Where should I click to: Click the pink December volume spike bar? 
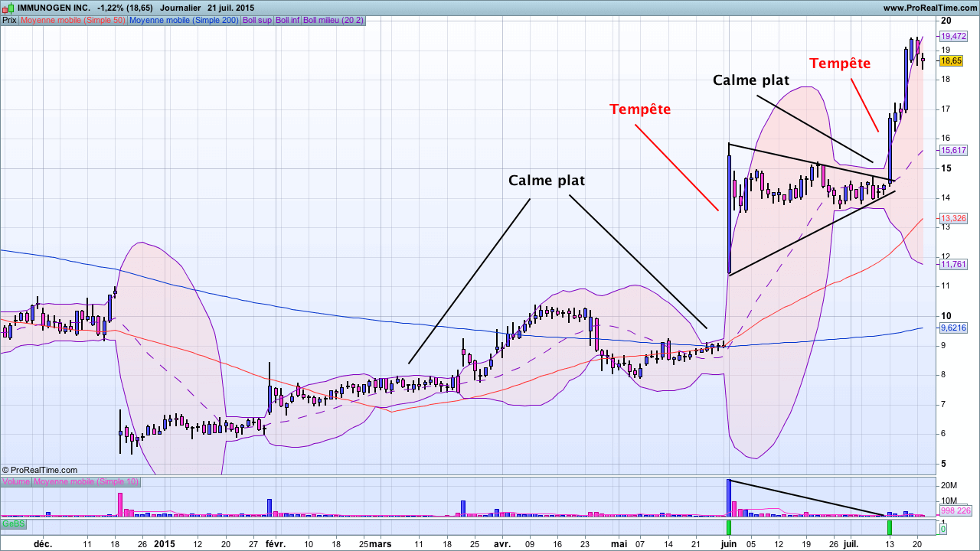tap(120, 504)
